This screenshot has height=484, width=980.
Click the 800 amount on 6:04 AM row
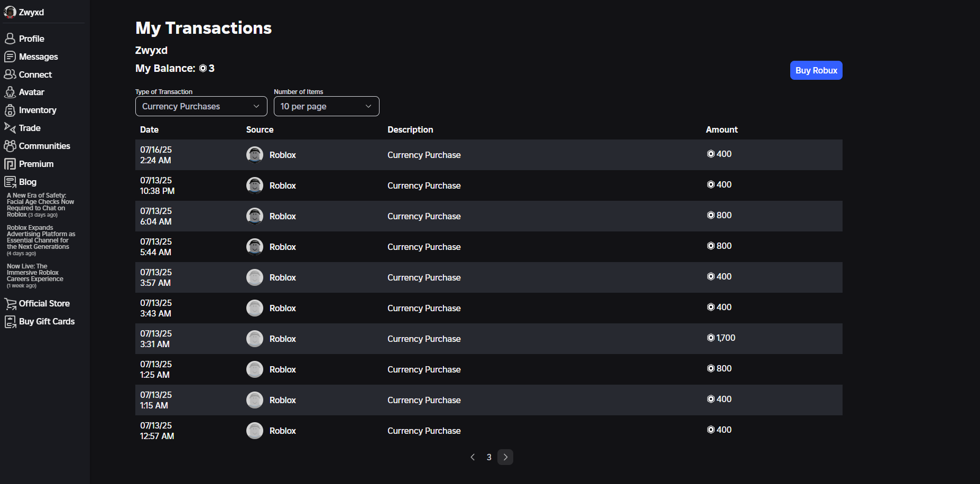724,215
